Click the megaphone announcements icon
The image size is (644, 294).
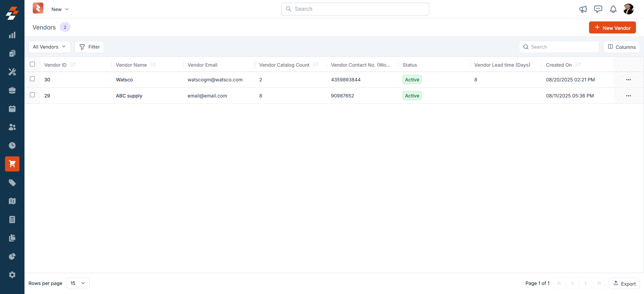[x=583, y=9]
